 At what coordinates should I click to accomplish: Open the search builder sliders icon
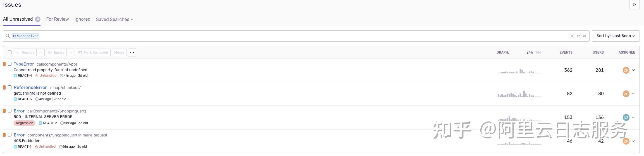[584, 36]
